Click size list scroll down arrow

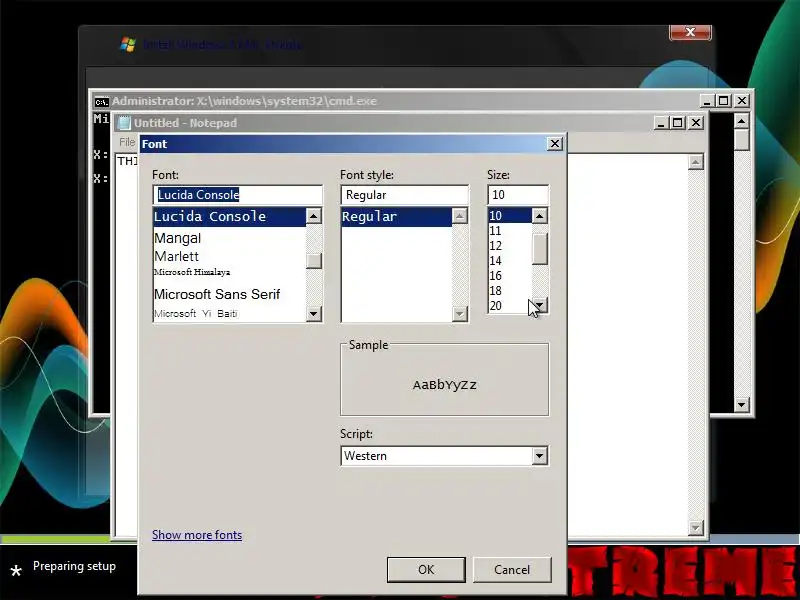tap(540, 306)
